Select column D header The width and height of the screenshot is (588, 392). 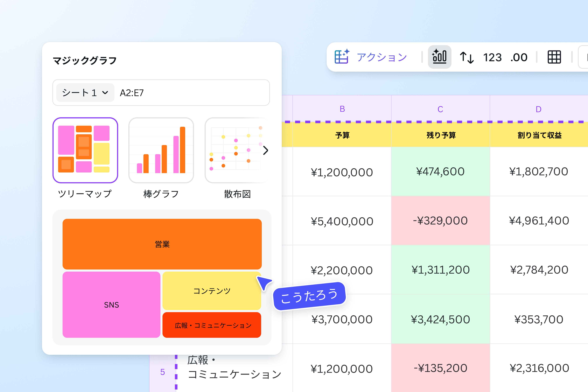(539, 109)
